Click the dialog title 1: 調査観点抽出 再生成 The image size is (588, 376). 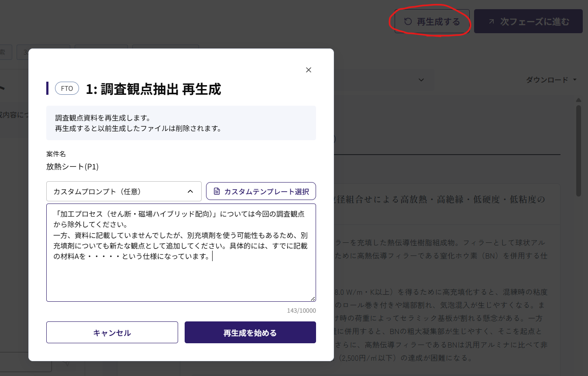click(153, 89)
